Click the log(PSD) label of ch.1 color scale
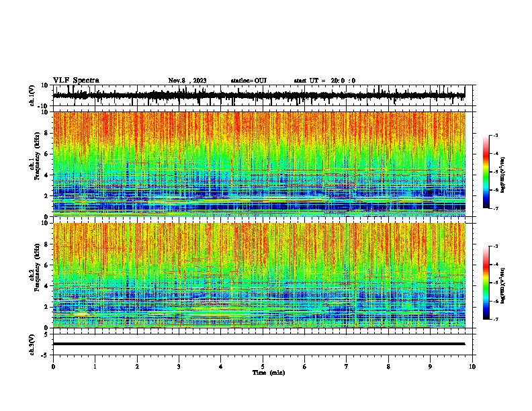Screen dimensions: 532x411 [x=502, y=175]
